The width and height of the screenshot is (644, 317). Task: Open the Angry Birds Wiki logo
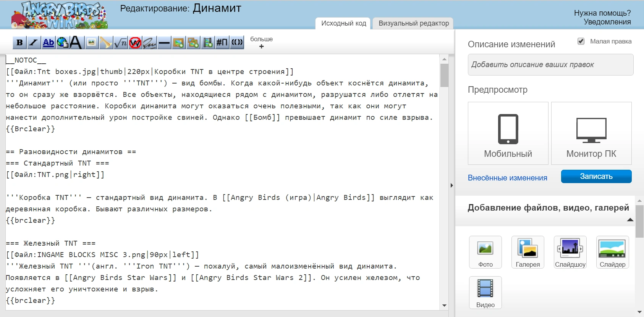pos(59,15)
